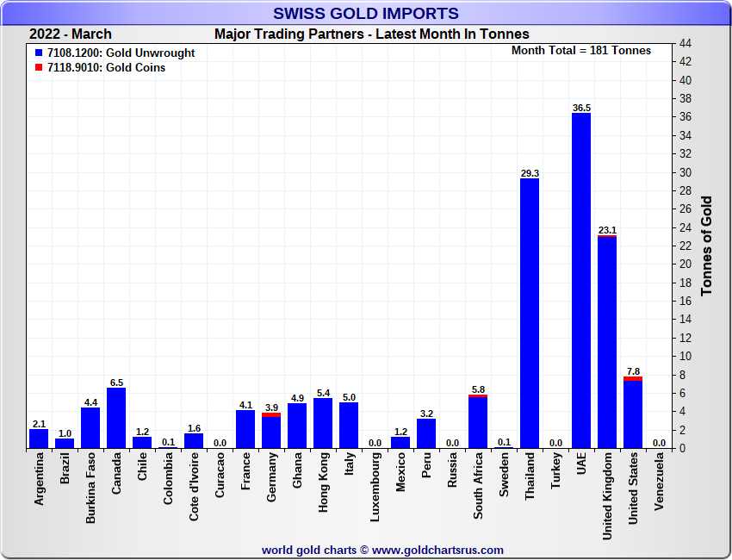Viewport: 732px width, 560px height.
Task: Click the United States bar
Action: (633, 414)
